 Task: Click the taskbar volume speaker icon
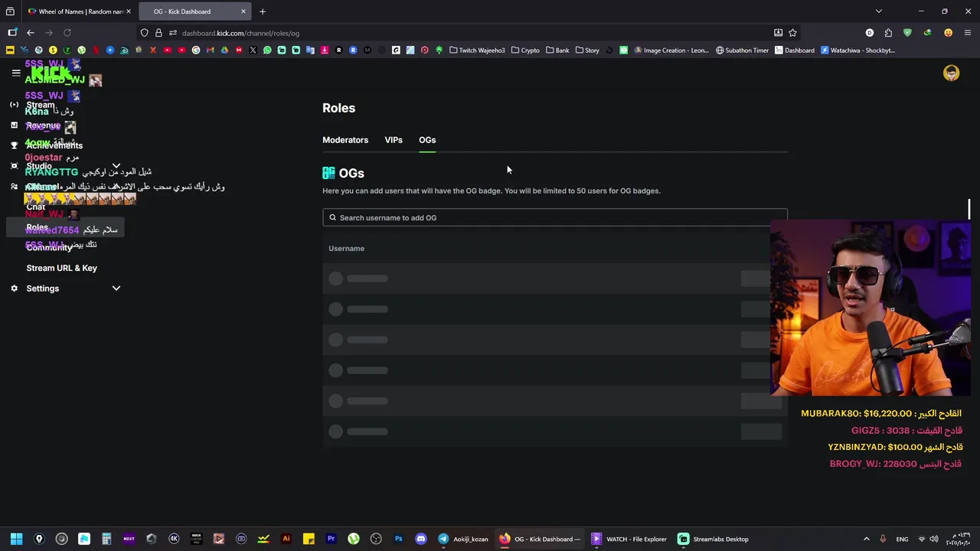pos(936,539)
